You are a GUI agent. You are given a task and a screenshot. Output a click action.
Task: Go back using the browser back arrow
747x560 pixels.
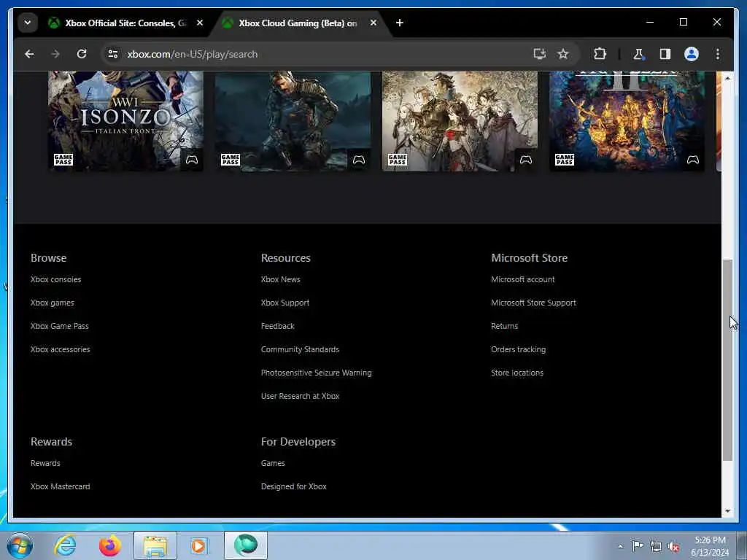[x=29, y=54]
